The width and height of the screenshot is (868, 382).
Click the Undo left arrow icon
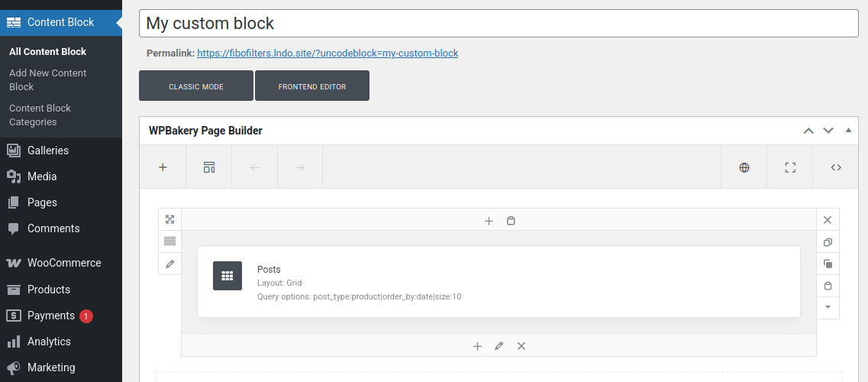click(255, 167)
